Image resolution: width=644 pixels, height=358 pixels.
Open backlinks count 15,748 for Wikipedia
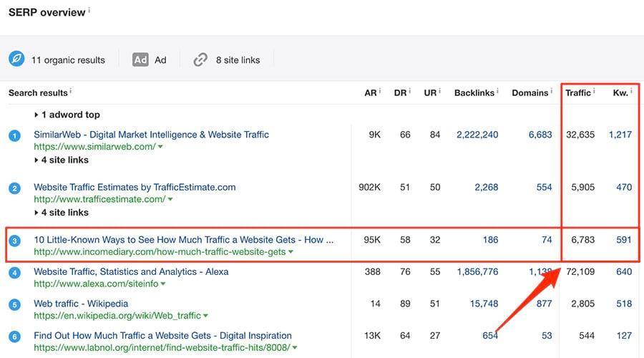[484, 304]
